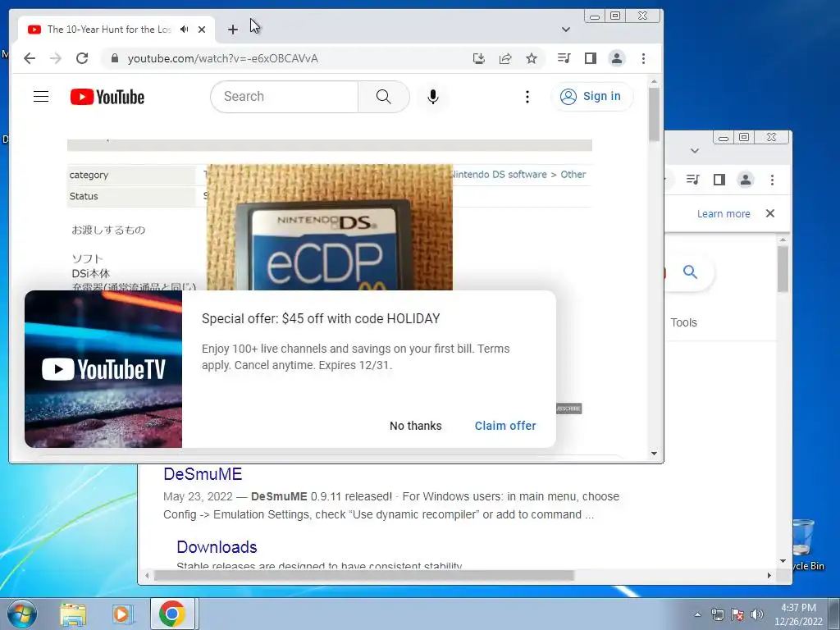This screenshot has width=840, height=630.
Task: Claim the YouTube TV offer
Action: coord(505,426)
